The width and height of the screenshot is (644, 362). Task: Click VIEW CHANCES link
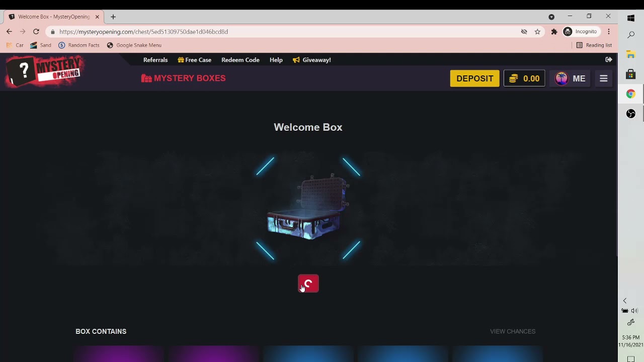coord(513,331)
